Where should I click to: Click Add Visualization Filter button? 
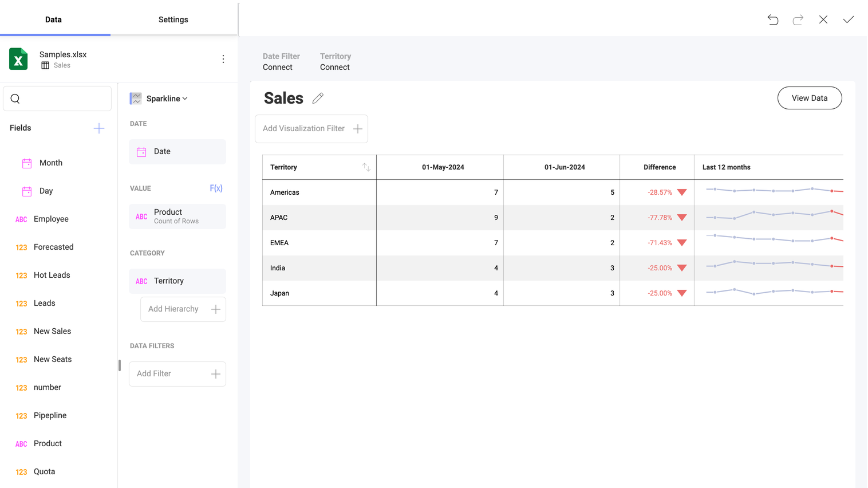[311, 129]
